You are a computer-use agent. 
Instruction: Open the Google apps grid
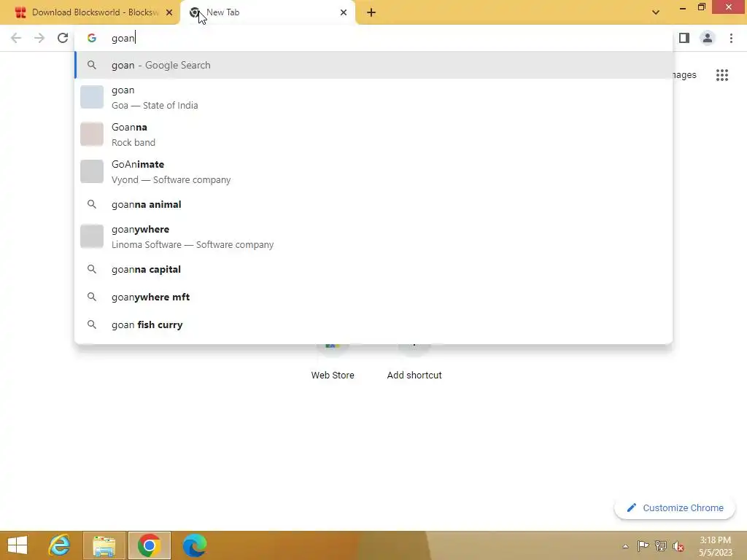(722, 75)
